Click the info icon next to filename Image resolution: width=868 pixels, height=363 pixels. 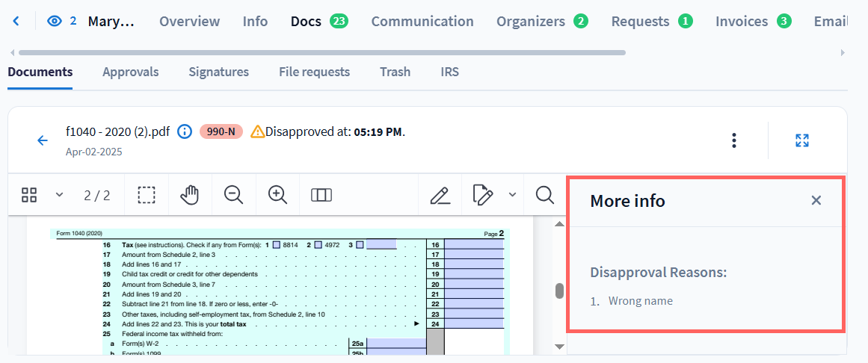(185, 132)
